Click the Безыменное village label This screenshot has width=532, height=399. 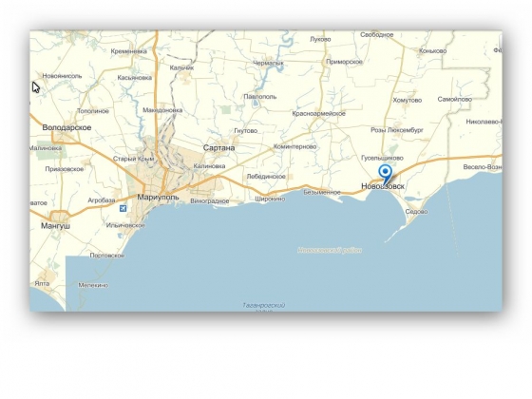[322, 192]
